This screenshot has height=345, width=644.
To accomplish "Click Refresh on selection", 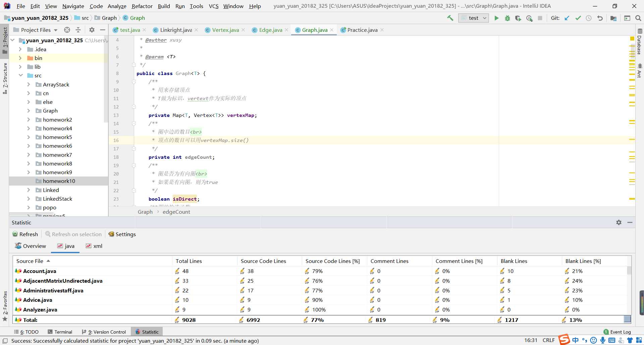I will click(73, 234).
